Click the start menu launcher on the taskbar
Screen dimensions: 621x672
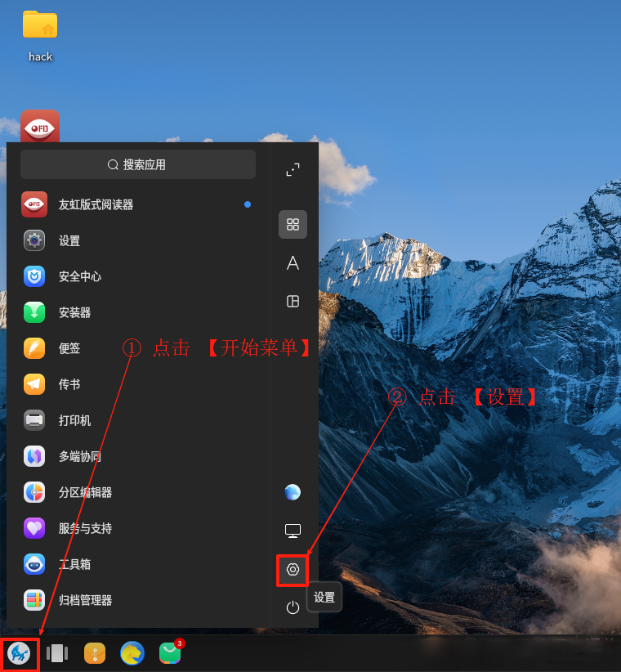click(20, 653)
